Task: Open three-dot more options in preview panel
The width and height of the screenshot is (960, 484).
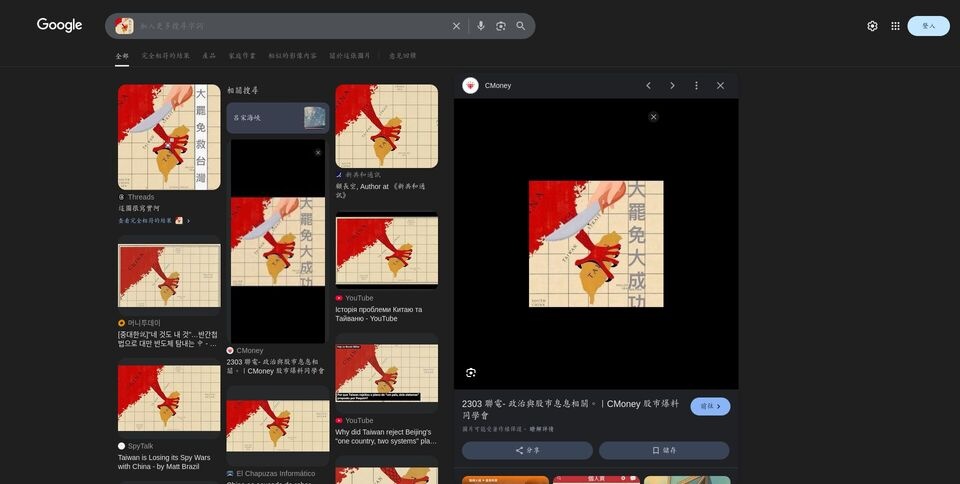Action: pos(696,86)
